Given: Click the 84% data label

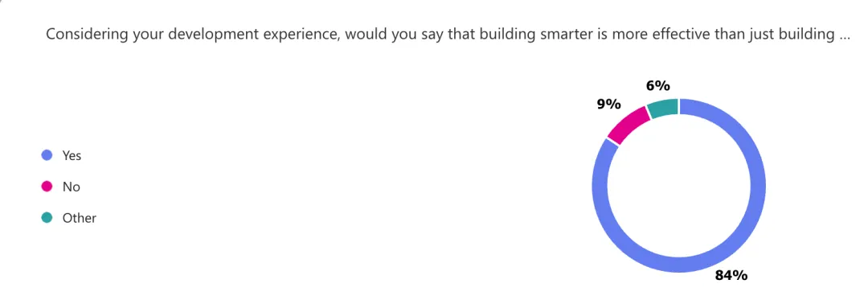Looking at the screenshot, I should coord(731,275).
